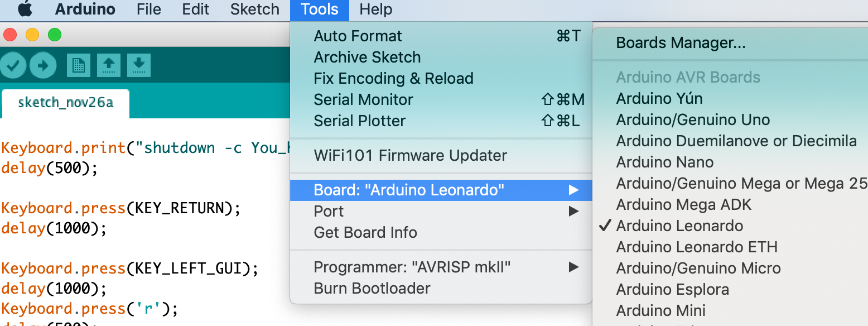Screen dimensions: 868x326
Task: Choose Auto Format from the Tools menu
Action: tap(441, 36)
